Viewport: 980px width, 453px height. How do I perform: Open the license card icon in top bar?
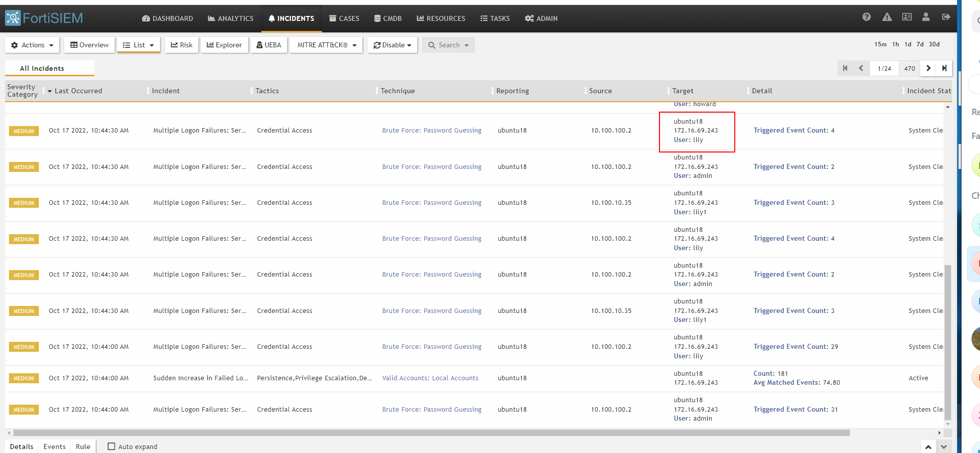click(x=906, y=16)
